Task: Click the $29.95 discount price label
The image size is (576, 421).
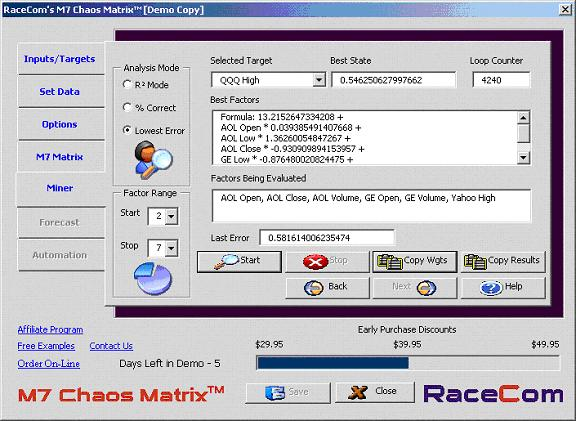Action: (269, 345)
